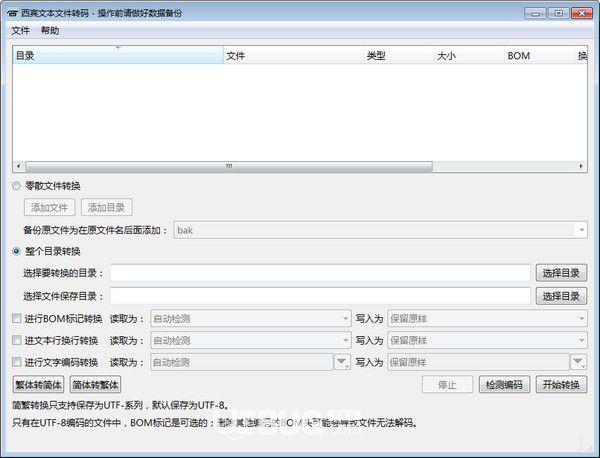Open the line break 写入为 dropdown

(488, 340)
